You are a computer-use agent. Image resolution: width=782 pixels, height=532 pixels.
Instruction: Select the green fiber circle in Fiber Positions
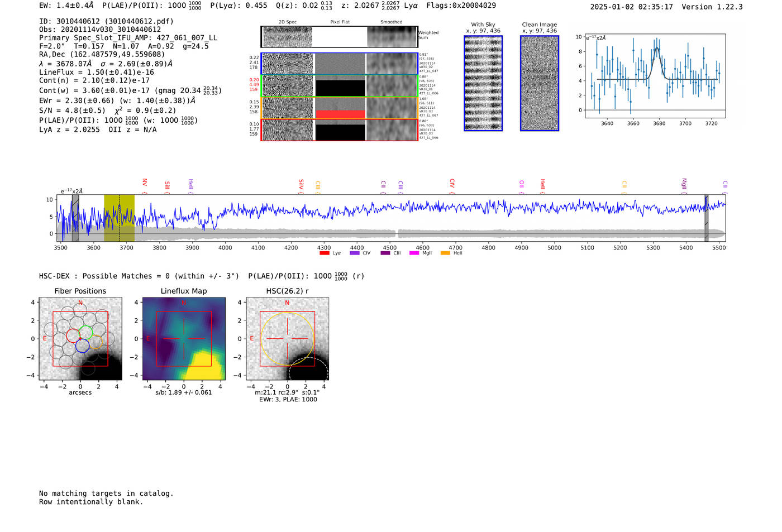pyautogui.click(x=85, y=332)
